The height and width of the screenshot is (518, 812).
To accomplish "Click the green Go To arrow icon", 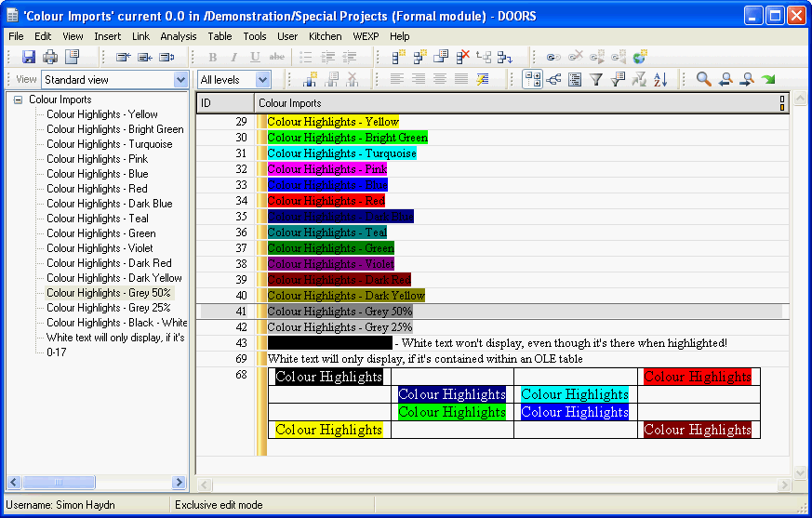I will pos(768,80).
